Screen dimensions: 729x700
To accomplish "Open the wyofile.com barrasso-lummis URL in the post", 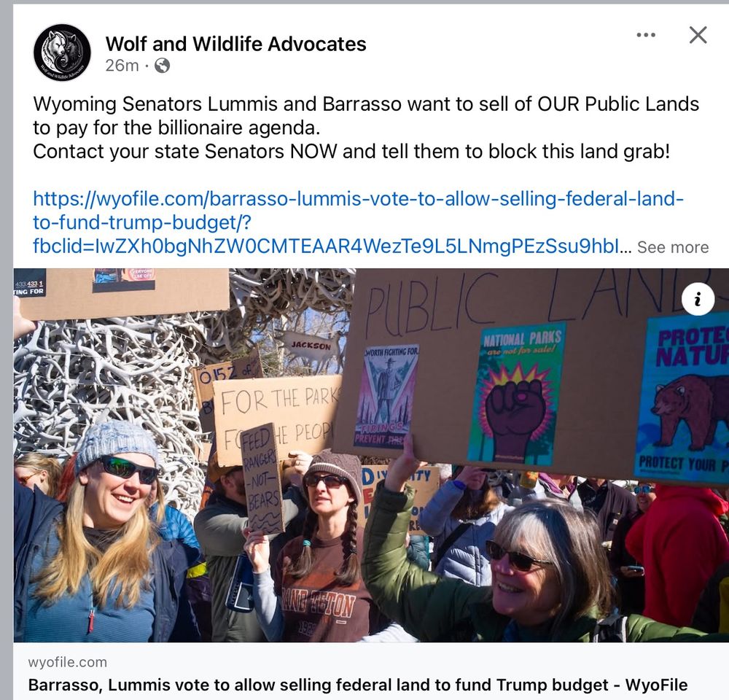I will point(359,211).
